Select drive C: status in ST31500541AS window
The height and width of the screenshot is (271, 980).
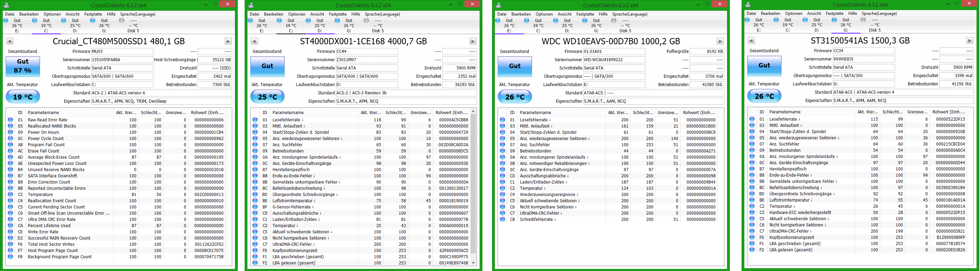(x=788, y=25)
